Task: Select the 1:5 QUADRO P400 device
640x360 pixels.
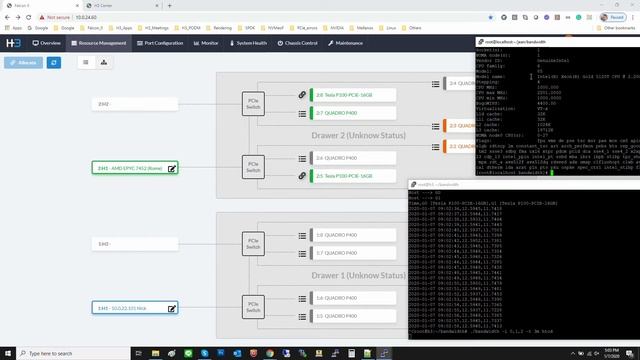Action: [x=353, y=316]
